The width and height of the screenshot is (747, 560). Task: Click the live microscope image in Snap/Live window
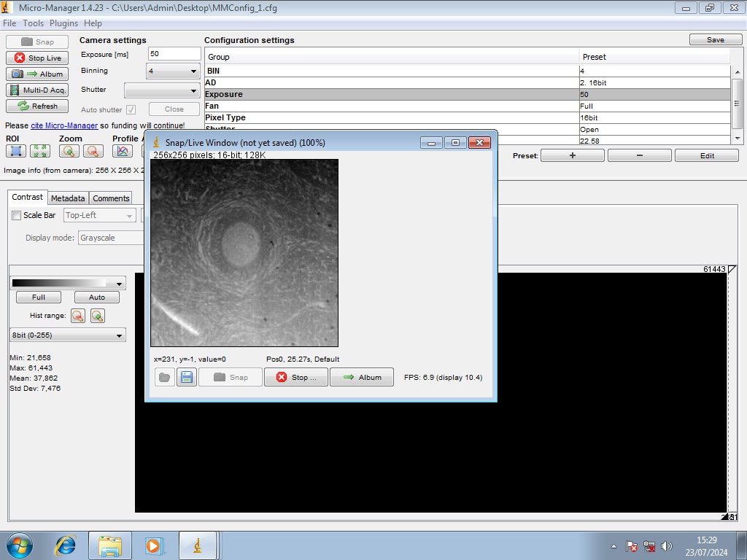click(244, 253)
